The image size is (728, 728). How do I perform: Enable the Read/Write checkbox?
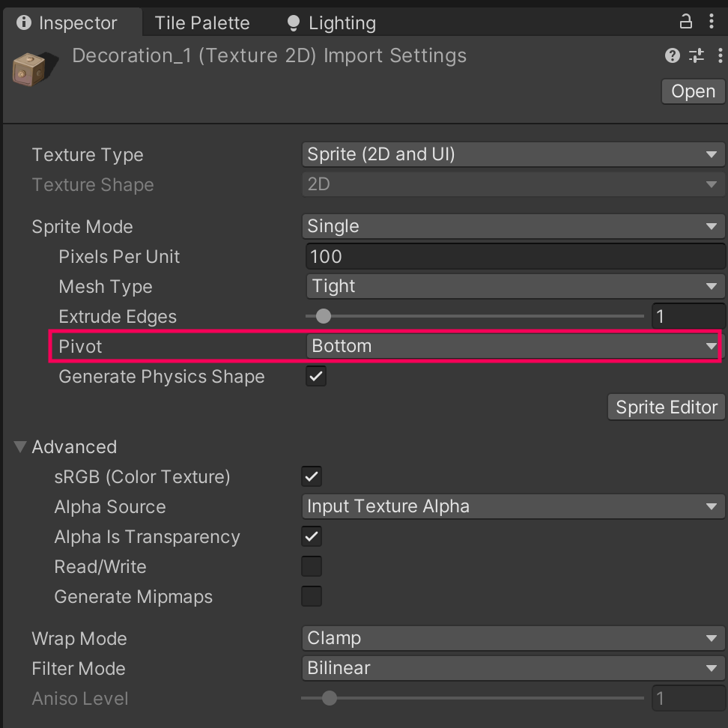point(312,566)
